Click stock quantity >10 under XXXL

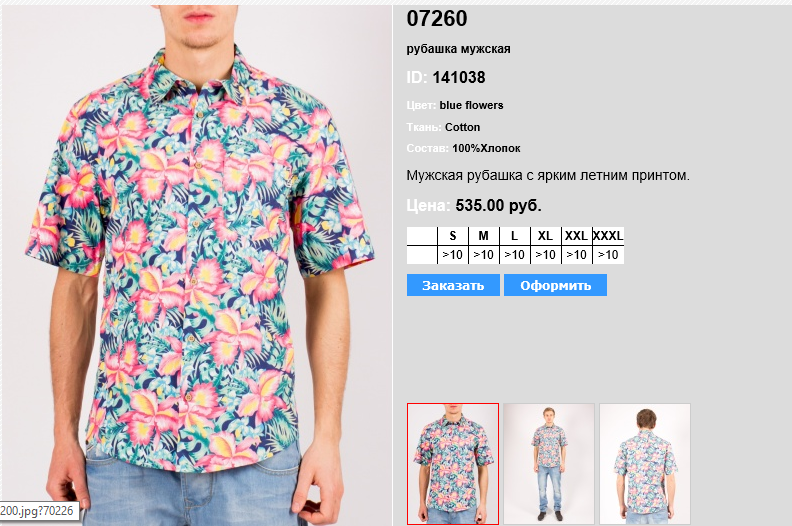(x=608, y=255)
